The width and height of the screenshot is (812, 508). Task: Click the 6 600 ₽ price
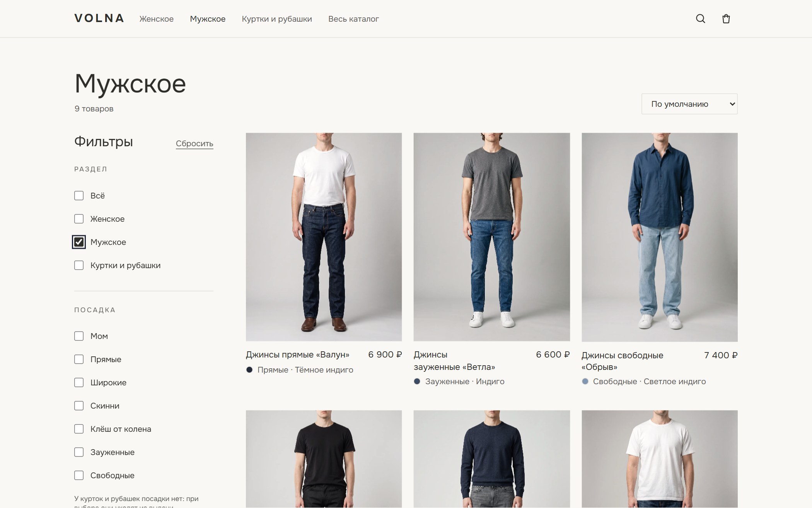pos(553,355)
